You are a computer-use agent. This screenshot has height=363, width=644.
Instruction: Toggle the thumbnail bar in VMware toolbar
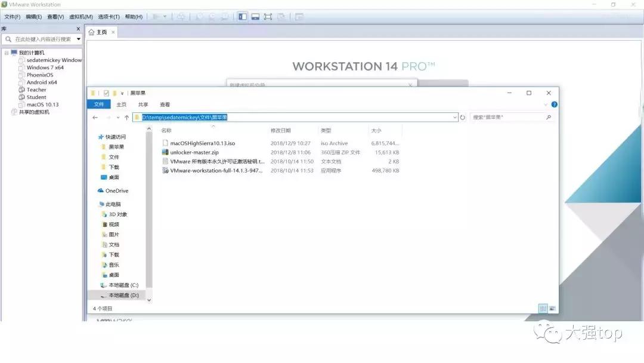click(256, 17)
